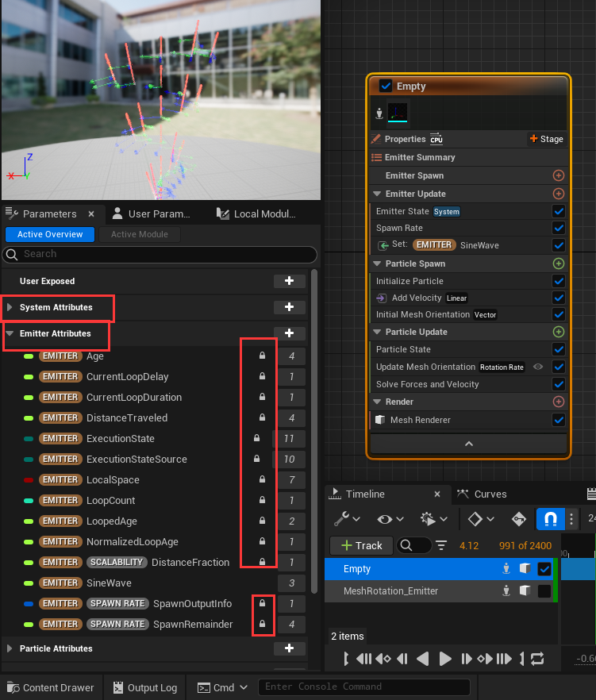The image size is (596, 700).
Task: Open the wrench actions dropdown in Timeline
Action: point(346,519)
